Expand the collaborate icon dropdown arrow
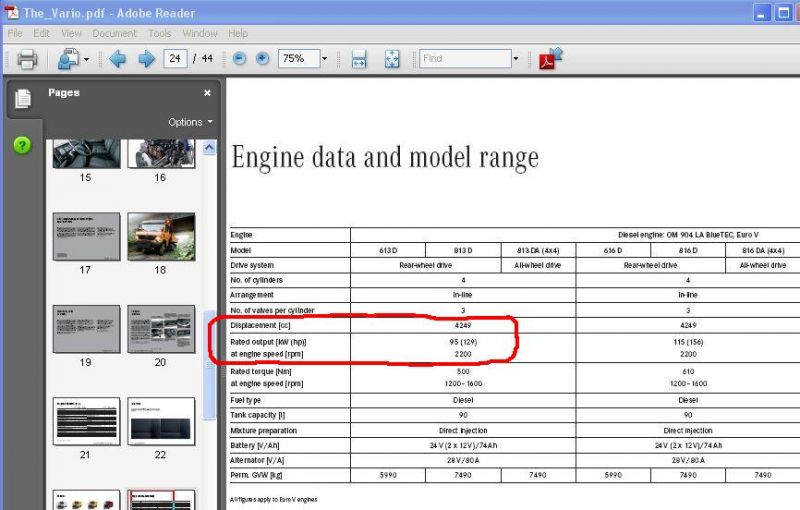800x510 pixels. point(86,60)
